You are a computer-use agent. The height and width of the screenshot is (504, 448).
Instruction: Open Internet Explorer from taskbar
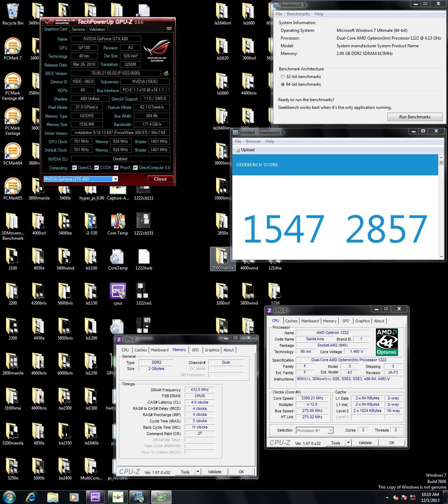(31, 497)
